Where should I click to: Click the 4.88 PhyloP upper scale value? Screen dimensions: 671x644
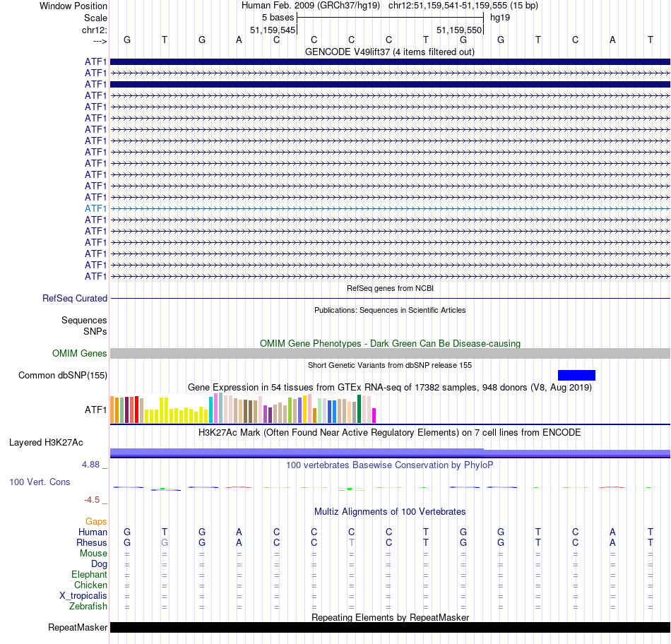point(90,464)
